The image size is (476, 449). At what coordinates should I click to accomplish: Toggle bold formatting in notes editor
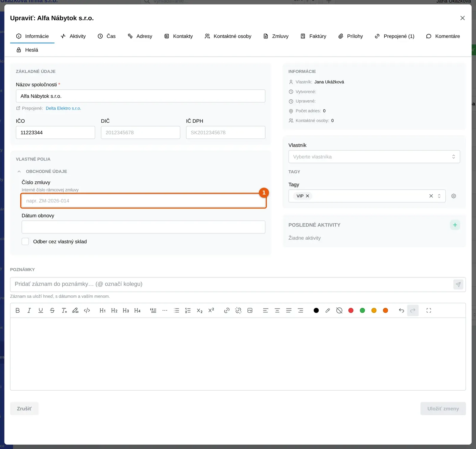[x=18, y=311]
